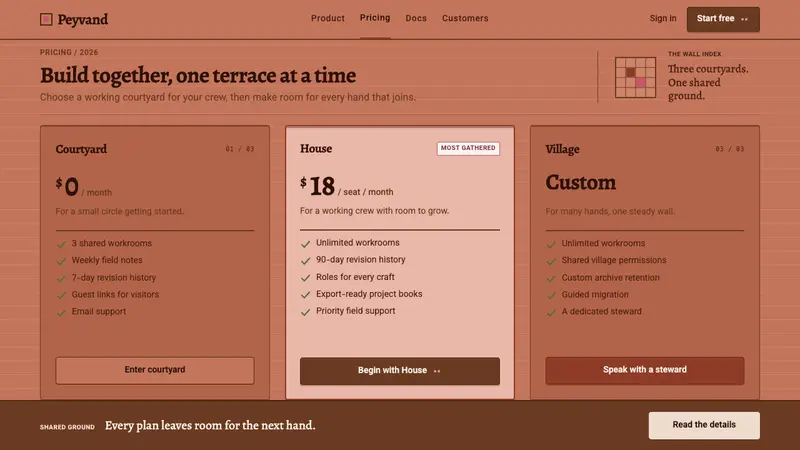
Task: Click the Peyvand brand name
Action: (83, 19)
